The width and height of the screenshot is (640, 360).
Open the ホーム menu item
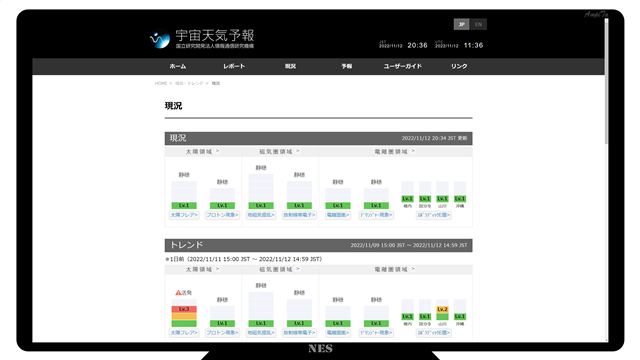[x=178, y=66]
